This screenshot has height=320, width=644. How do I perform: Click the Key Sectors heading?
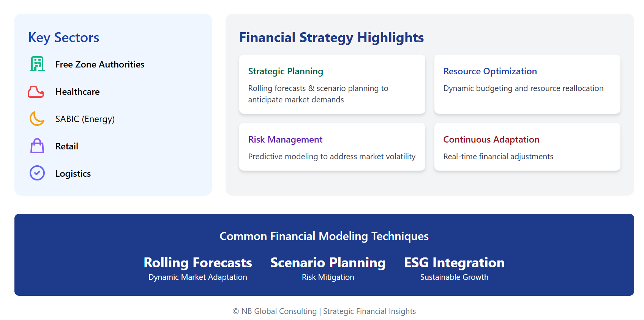64,38
